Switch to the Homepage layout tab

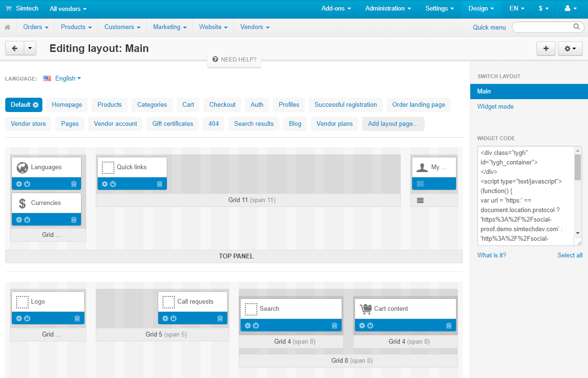click(67, 104)
